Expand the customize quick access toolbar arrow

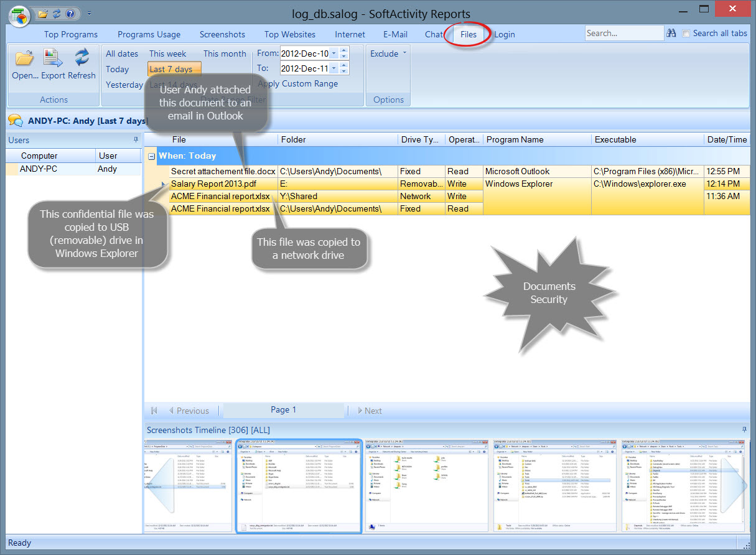tap(90, 13)
